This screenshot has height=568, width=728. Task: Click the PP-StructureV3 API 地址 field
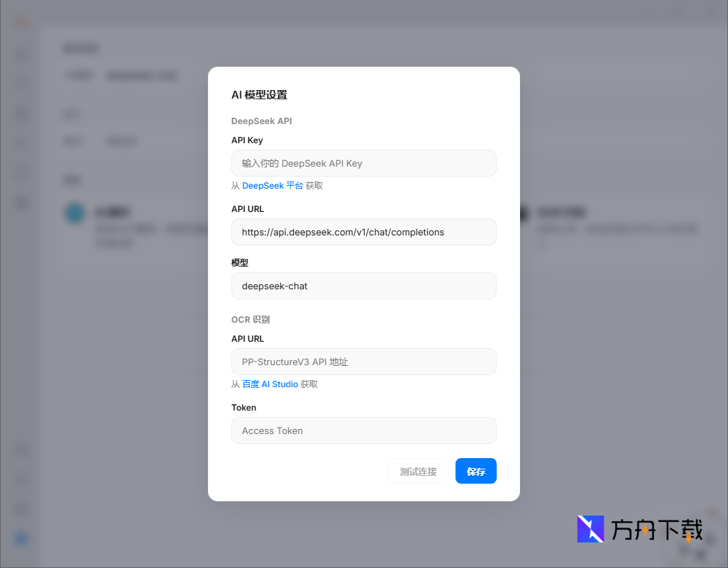(363, 362)
